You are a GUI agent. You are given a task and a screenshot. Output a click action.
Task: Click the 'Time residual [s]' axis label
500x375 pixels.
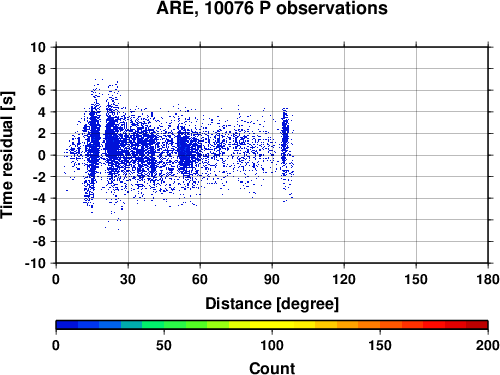(x=7, y=155)
